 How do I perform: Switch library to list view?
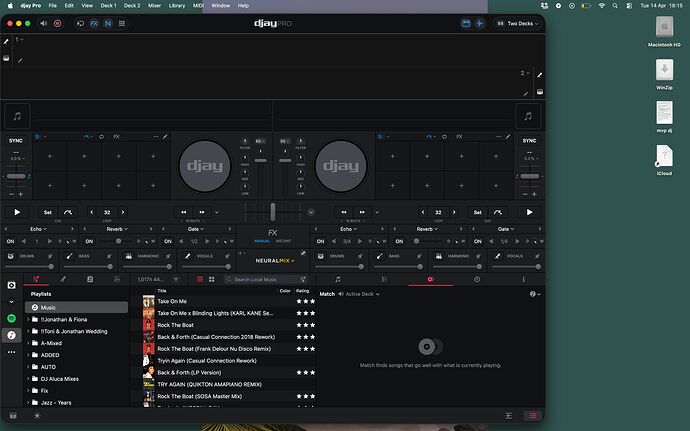pos(200,280)
